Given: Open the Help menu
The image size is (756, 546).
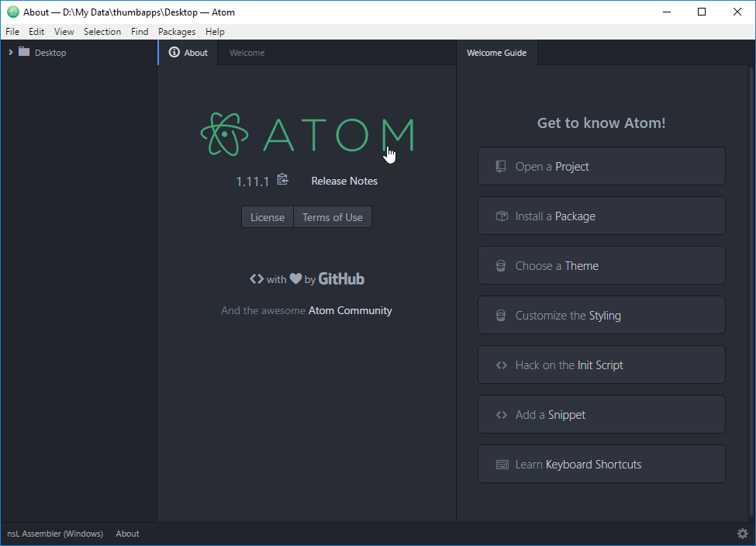Looking at the screenshot, I should [215, 31].
